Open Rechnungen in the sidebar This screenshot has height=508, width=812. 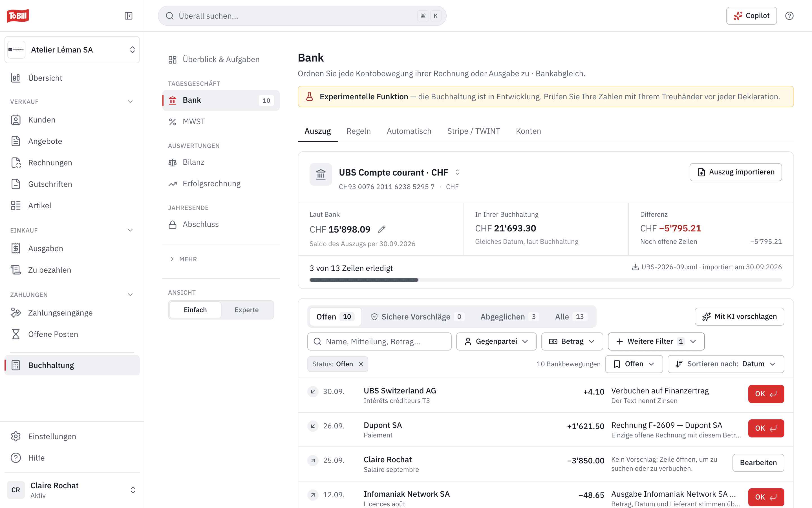pyautogui.click(x=72, y=163)
